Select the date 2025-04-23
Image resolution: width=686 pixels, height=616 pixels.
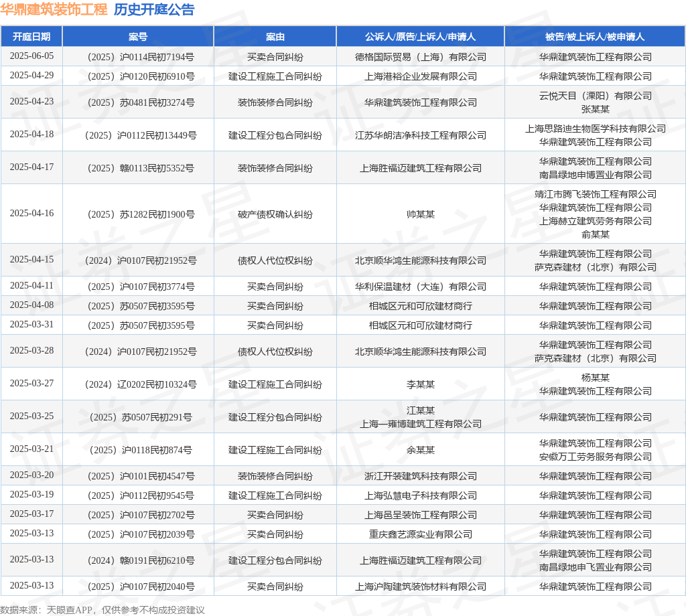pos(31,102)
